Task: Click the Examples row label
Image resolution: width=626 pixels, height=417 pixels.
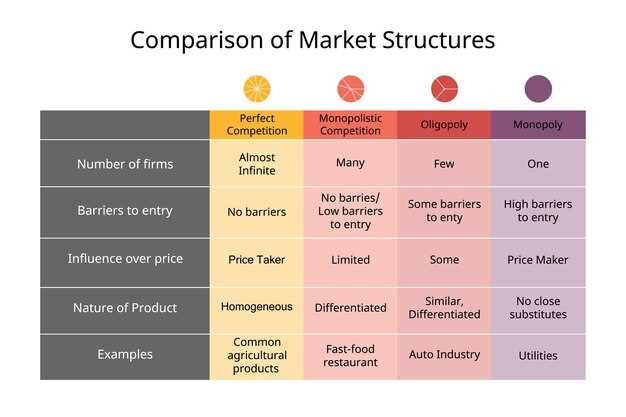Action: click(x=125, y=354)
